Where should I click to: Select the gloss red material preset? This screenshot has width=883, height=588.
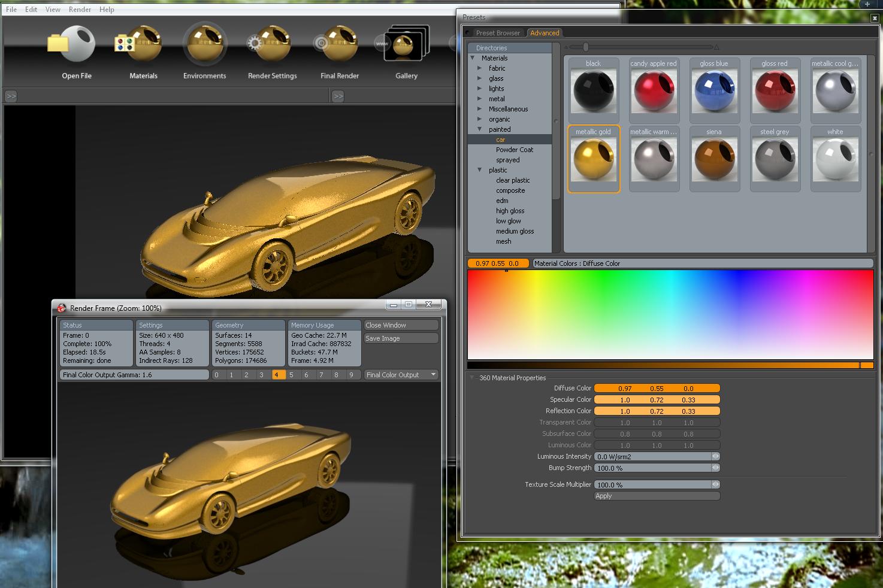tap(775, 90)
